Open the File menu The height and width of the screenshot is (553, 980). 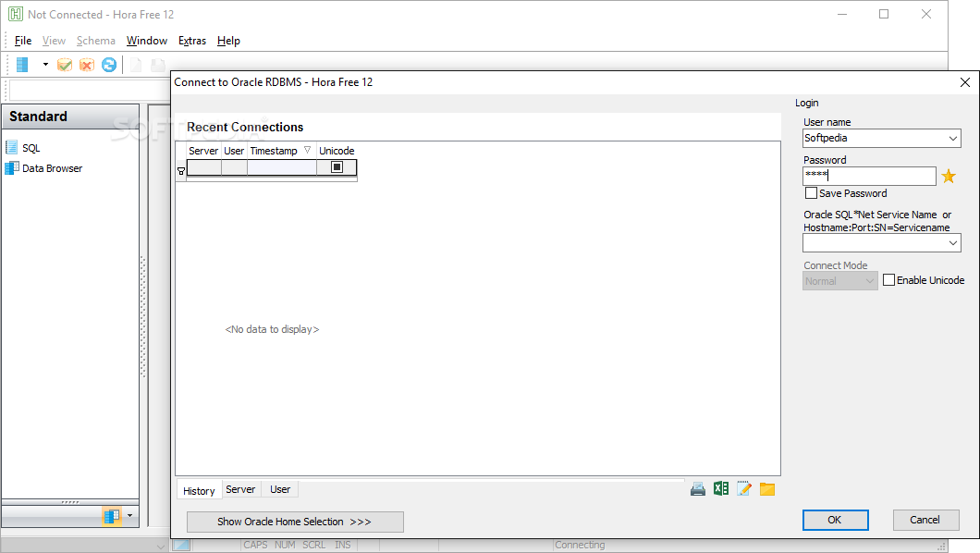(x=23, y=41)
